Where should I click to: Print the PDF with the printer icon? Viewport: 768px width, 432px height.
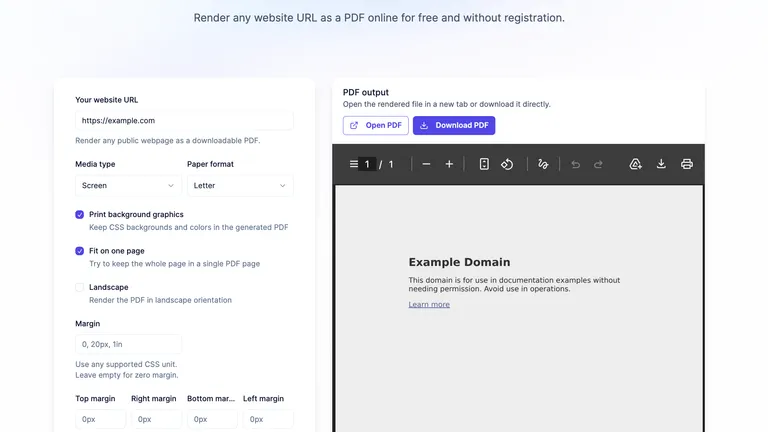(687, 164)
